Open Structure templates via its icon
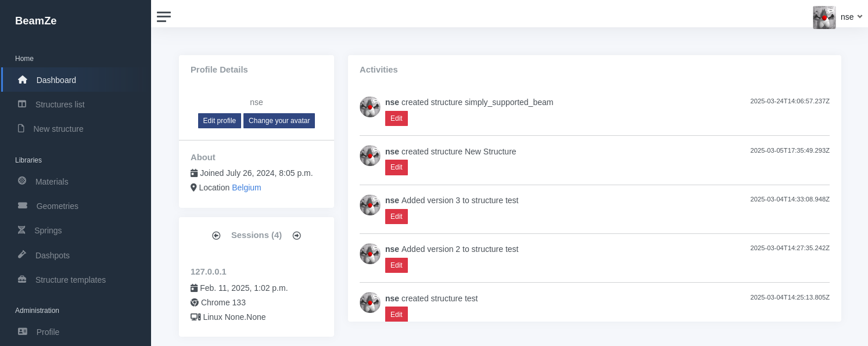Viewport: 868px width, 346px height. 22,279
